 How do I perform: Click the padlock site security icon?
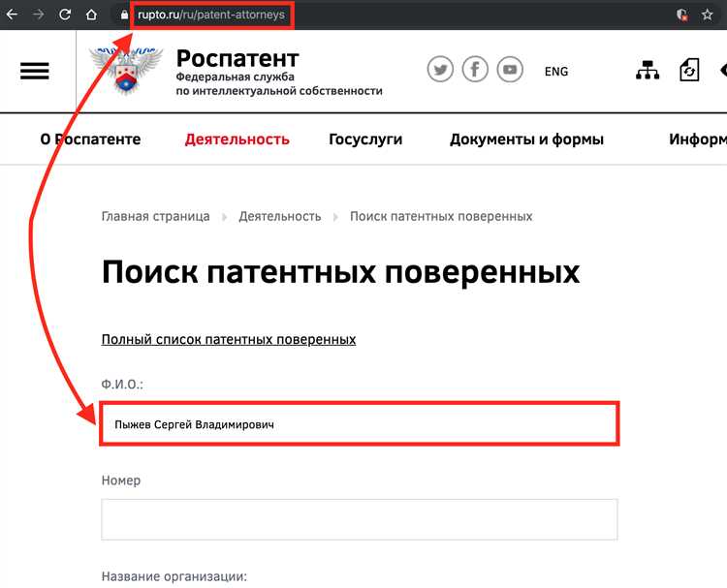coord(124,15)
